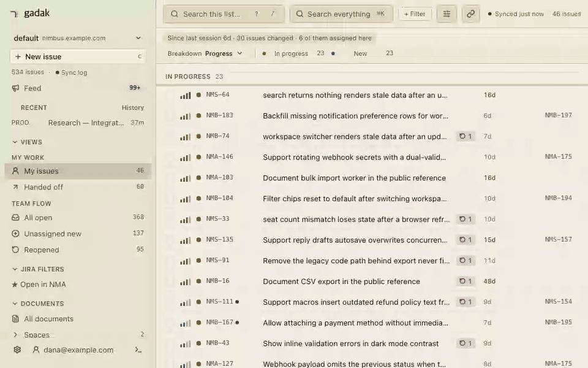This screenshot has height=368, width=588.
Task: Click the dana@example.com account label
Action: 78,350
